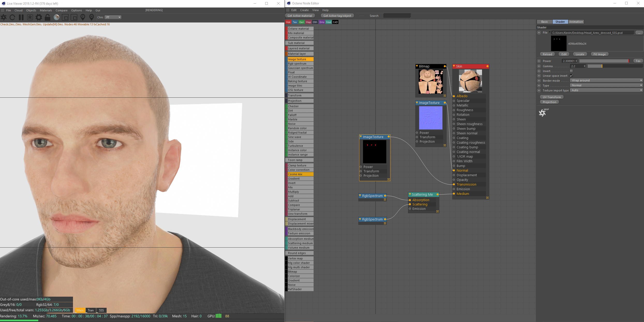Viewport: 644px width, 322px height.
Task: Click the Get Active material button
Action: [300, 16]
